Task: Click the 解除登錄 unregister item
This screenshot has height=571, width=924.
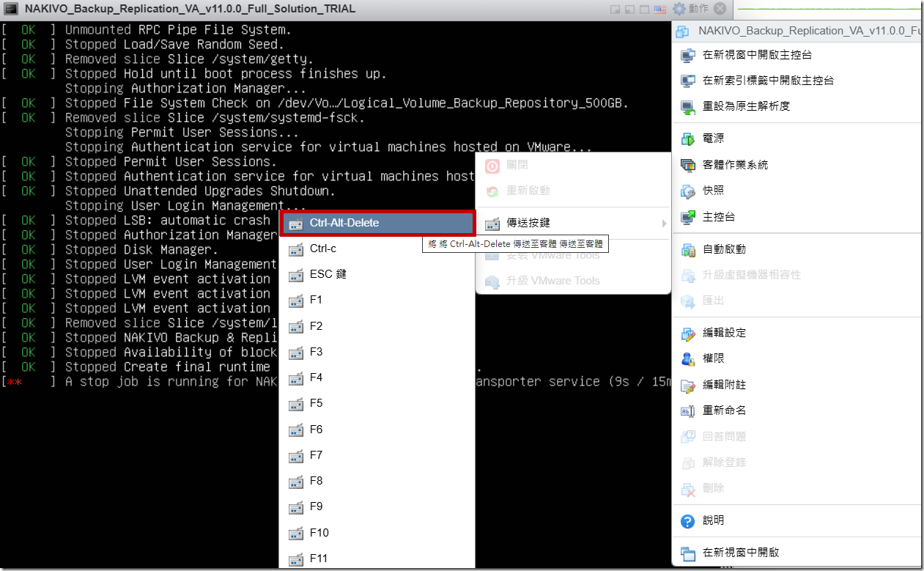Action: click(x=796, y=463)
